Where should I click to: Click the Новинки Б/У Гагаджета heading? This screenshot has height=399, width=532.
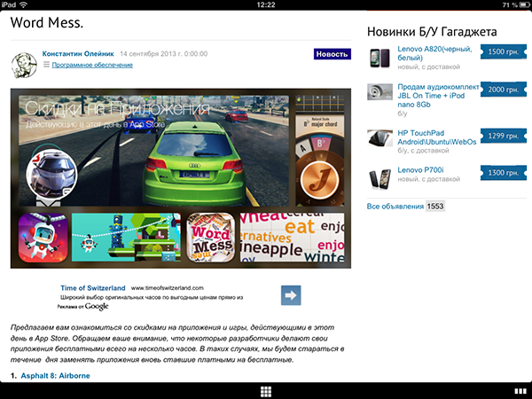coord(432,32)
